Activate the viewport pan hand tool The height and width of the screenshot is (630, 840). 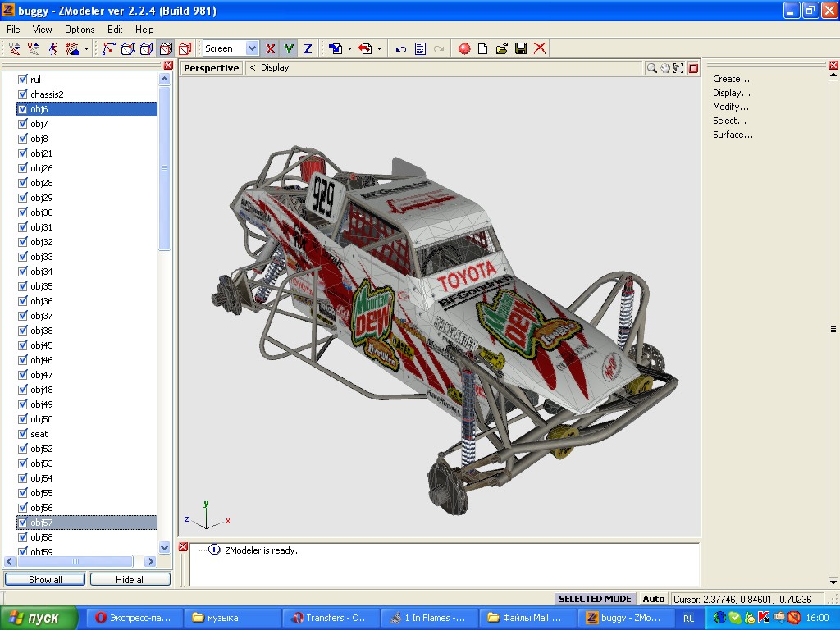664,68
